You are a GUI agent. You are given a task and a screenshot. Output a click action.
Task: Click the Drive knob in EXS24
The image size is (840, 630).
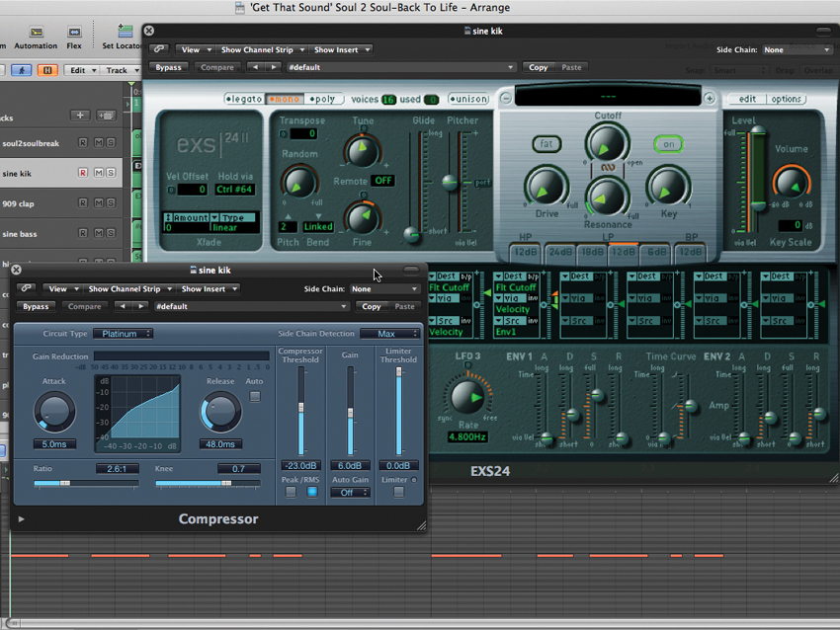[x=546, y=187]
